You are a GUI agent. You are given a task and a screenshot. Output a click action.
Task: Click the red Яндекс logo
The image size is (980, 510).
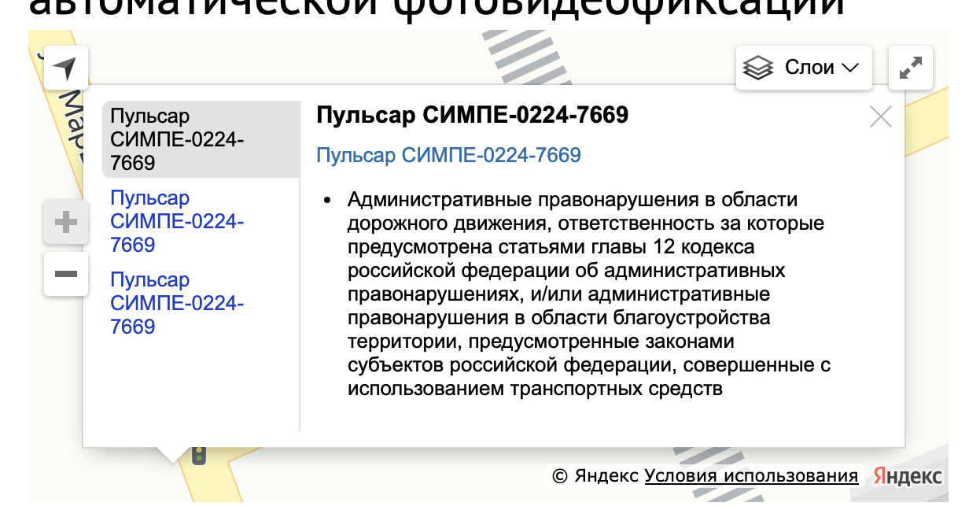[x=908, y=476]
